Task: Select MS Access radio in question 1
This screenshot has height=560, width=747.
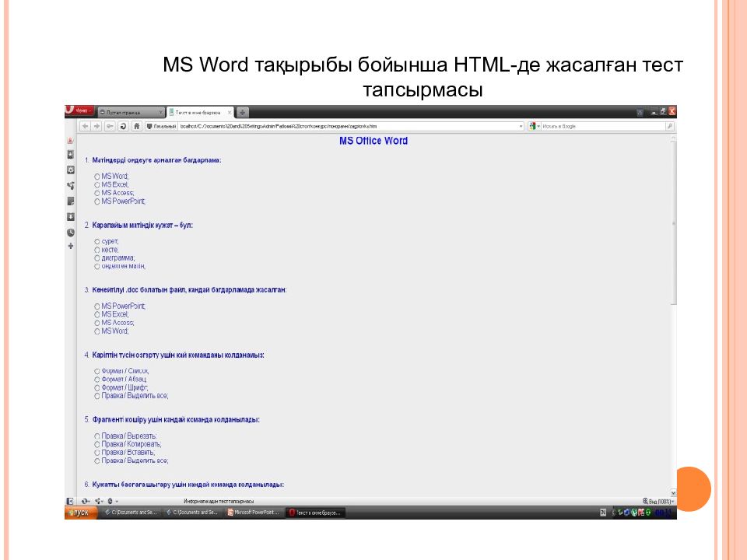Action: (96, 194)
